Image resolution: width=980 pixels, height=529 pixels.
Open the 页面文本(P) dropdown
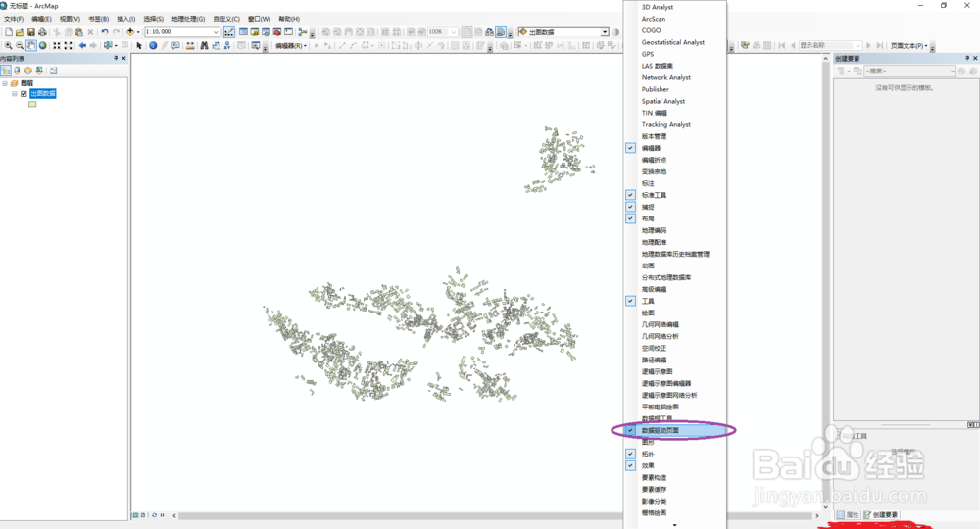click(909, 46)
